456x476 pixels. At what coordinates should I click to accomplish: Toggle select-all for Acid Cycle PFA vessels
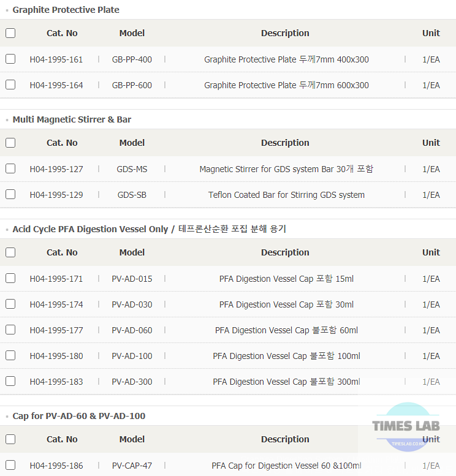(x=10, y=252)
